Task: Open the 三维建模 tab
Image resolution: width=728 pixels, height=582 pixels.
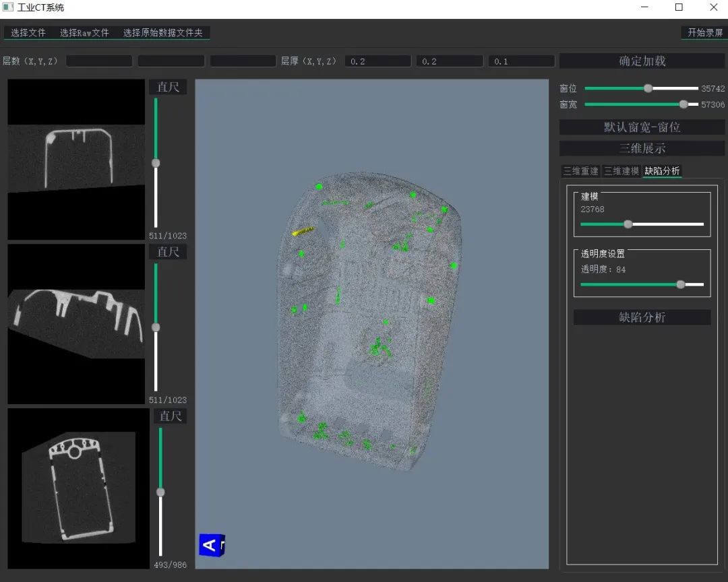Action: pyautogui.click(x=621, y=171)
